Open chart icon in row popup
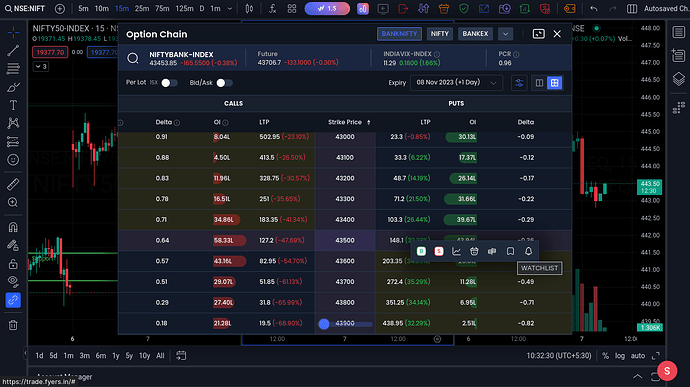 coord(456,251)
